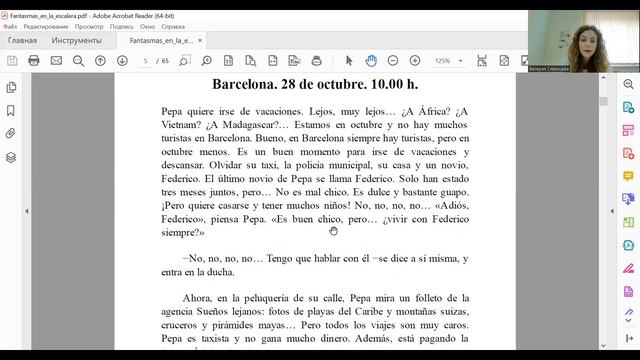Click heading 'Barcelona. 28 de octubre. 10.00 h.'
This screenshot has width=640, height=360.
click(315, 84)
